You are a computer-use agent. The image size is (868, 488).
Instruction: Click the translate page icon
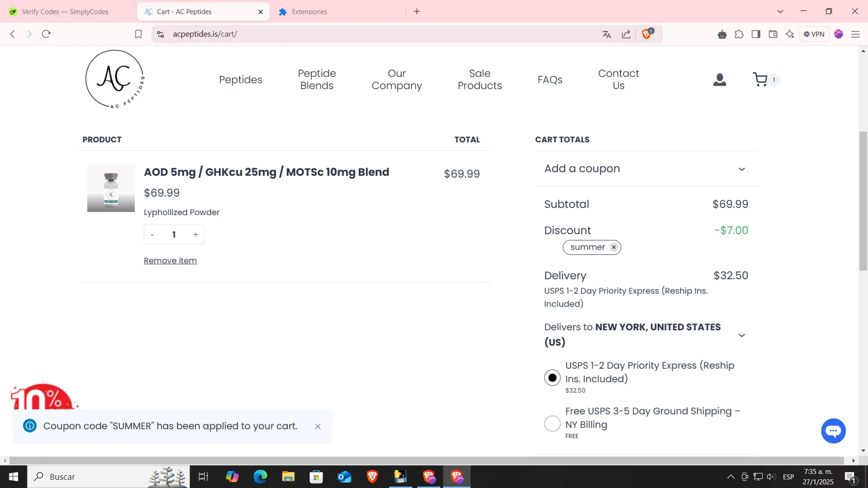click(606, 34)
